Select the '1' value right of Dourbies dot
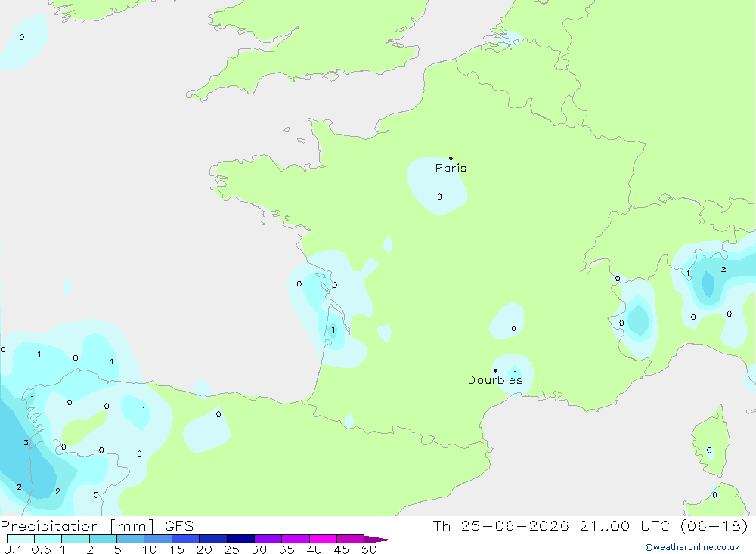 click(516, 373)
